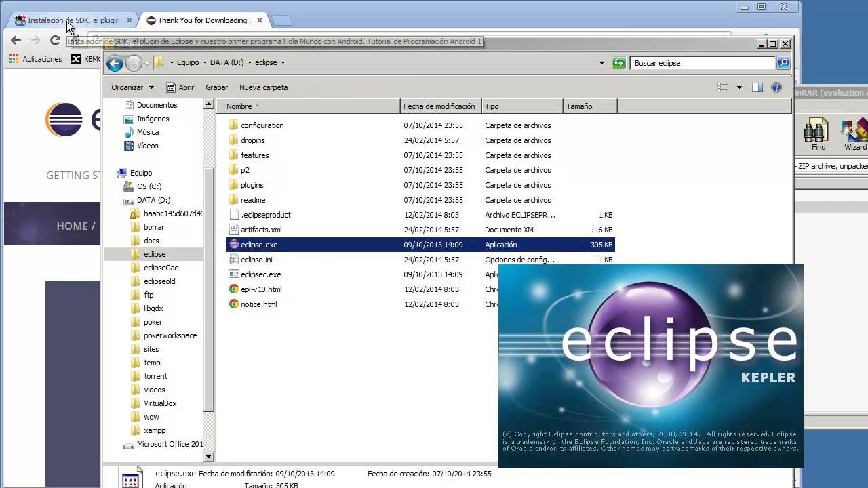Click Chrome's back arrow
Image resolution: width=868 pixels, height=488 pixels.
(x=16, y=41)
